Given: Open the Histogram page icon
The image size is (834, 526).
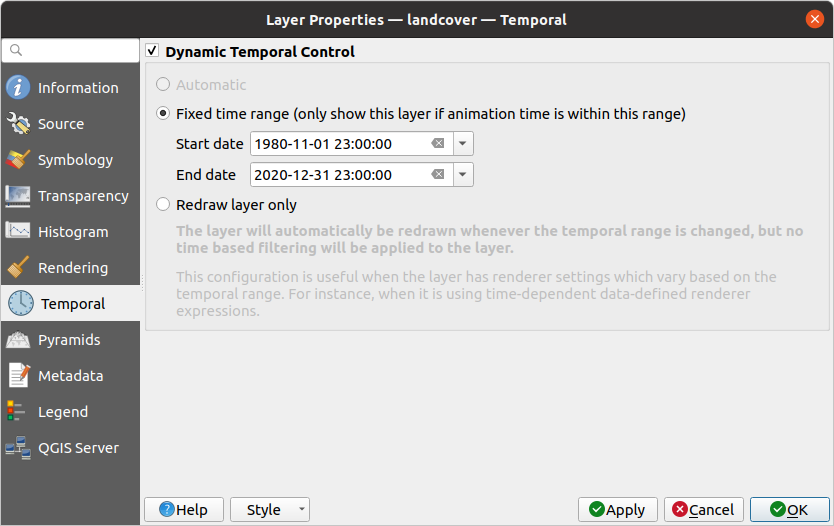Looking at the screenshot, I should pos(18,232).
